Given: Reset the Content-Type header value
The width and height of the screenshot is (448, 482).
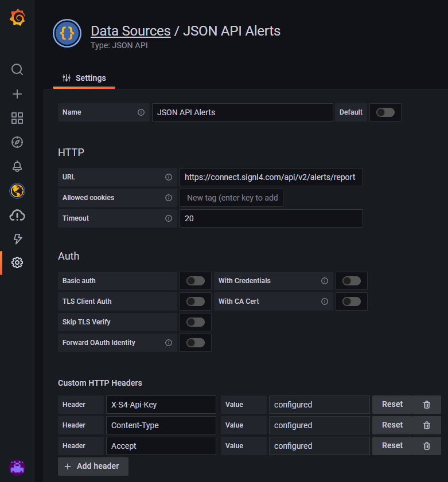Looking at the screenshot, I should (x=392, y=425).
